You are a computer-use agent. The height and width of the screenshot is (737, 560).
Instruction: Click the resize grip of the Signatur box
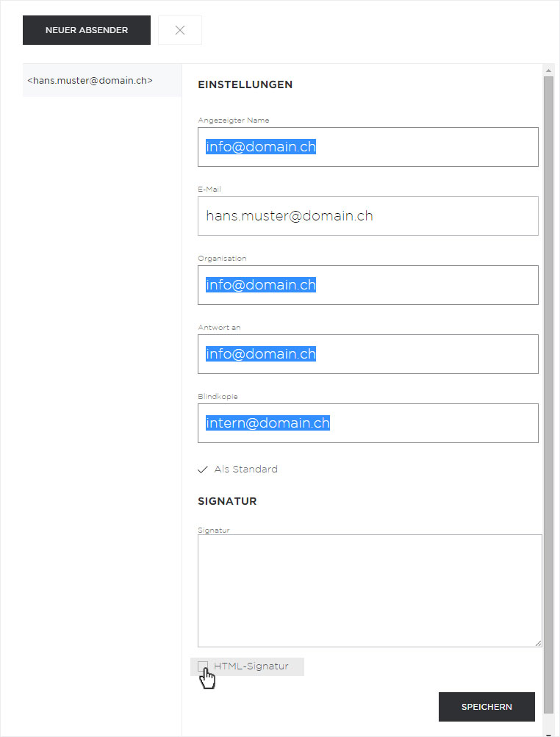(x=538, y=643)
